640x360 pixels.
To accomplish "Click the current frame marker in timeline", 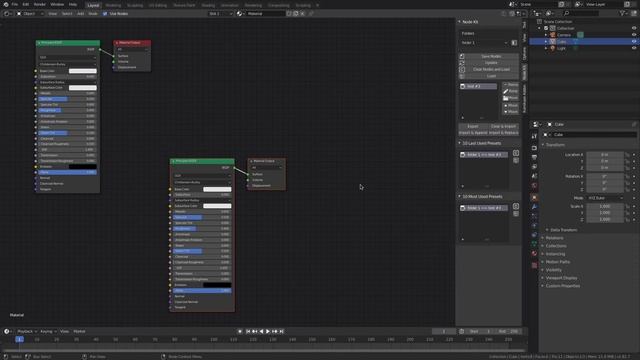I will [x=19, y=339].
